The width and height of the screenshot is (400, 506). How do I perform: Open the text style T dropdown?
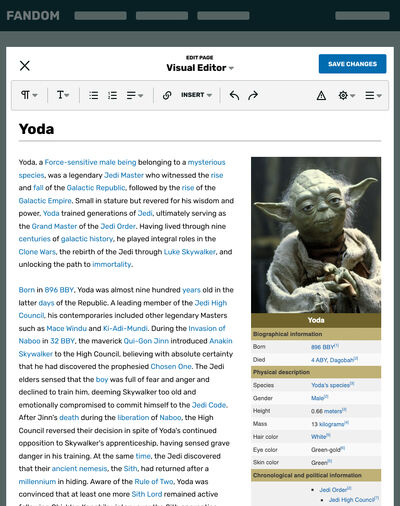(x=63, y=95)
